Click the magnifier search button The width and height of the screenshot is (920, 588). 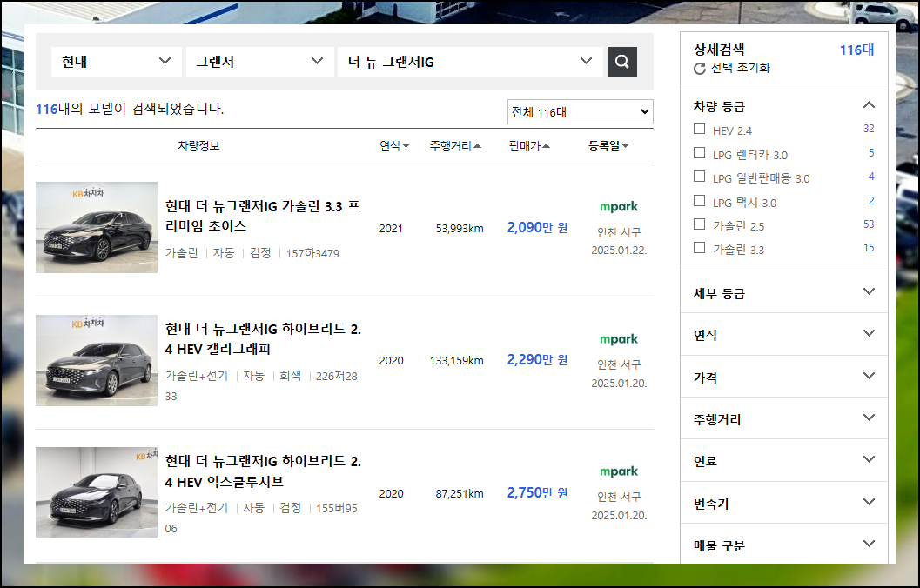622,62
